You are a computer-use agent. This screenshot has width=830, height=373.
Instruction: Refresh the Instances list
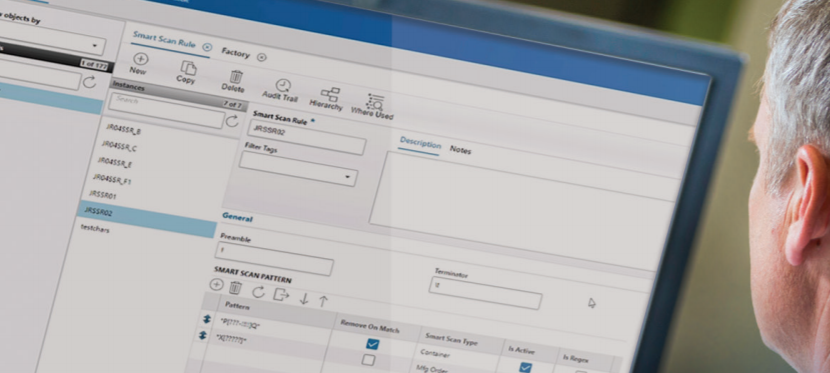(232, 121)
